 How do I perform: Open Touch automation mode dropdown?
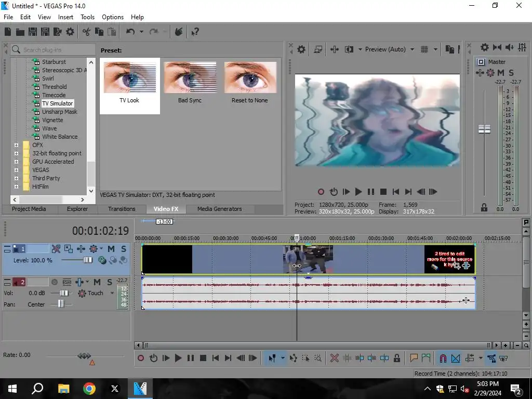(112, 293)
